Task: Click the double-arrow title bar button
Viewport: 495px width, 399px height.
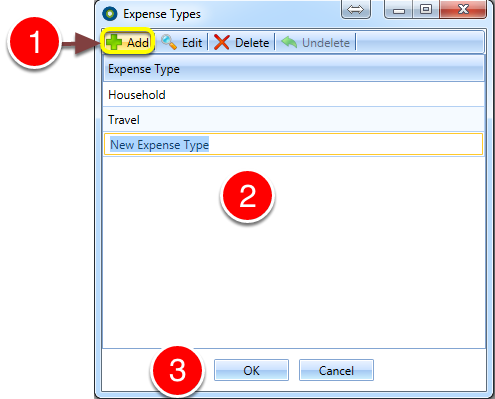Action: (x=356, y=9)
